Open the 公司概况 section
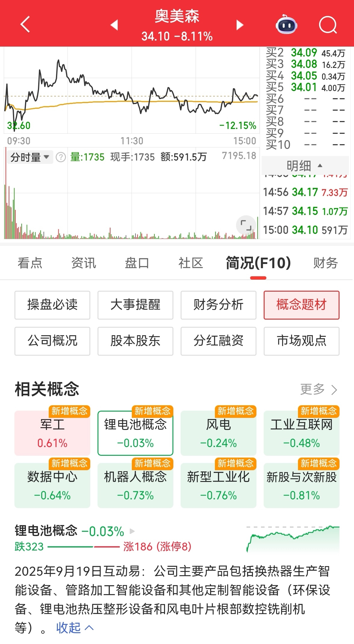The width and height of the screenshot is (354, 644). tap(52, 341)
